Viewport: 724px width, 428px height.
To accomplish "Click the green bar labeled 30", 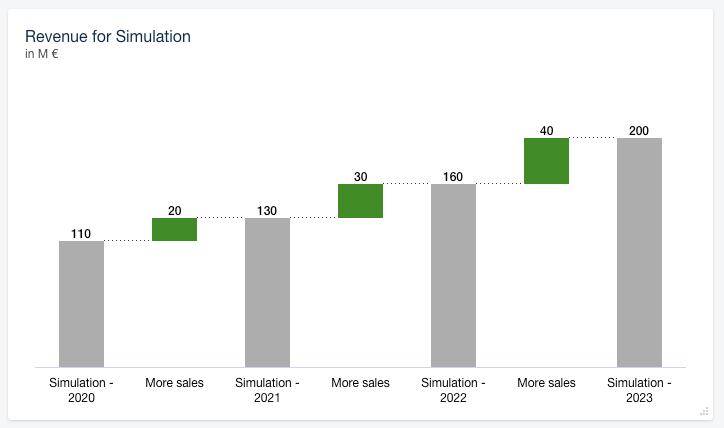I will click(360, 201).
